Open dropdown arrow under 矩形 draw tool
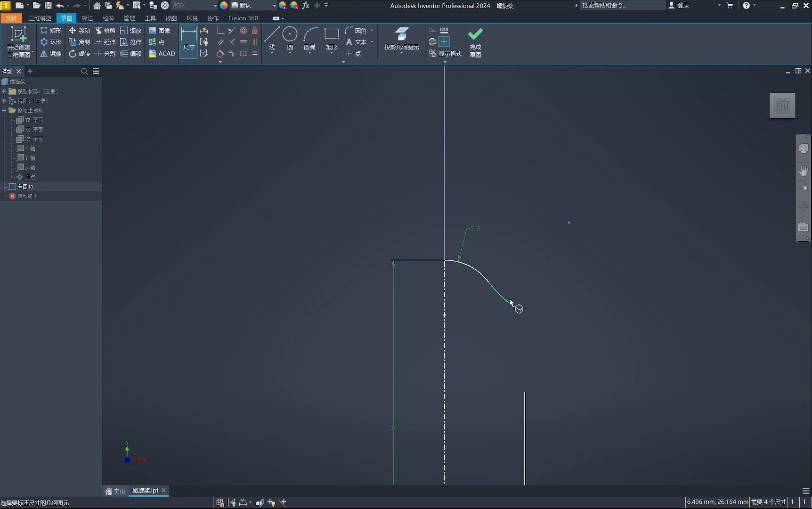 click(x=332, y=53)
